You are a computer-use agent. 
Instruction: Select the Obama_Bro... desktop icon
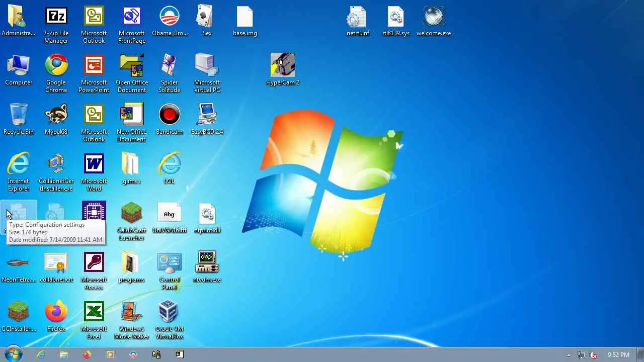click(x=170, y=22)
